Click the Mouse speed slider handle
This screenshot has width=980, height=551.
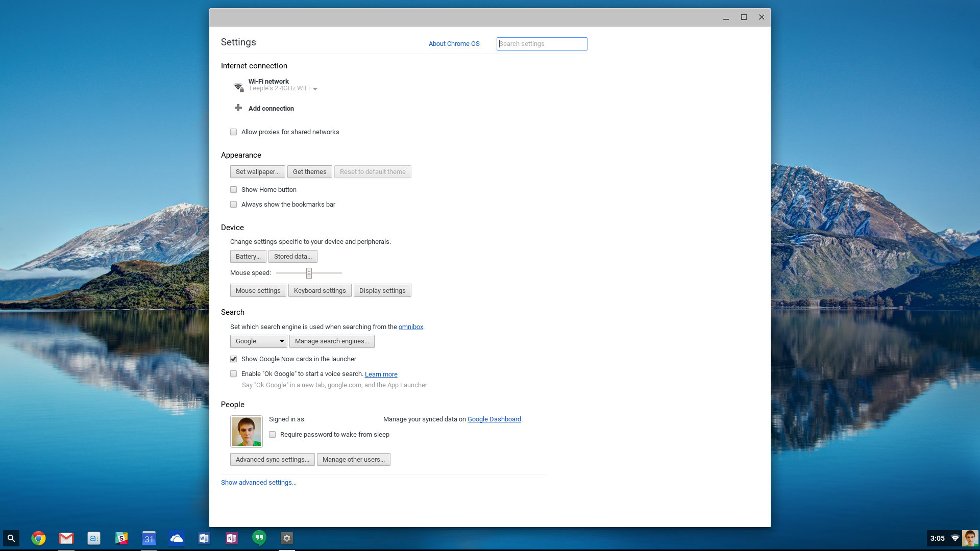click(309, 273)
